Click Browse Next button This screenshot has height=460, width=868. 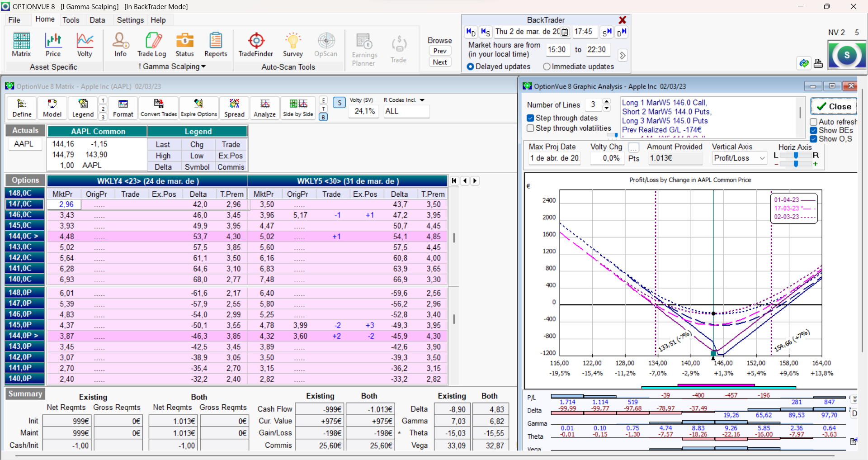click(x=440, y=62)
